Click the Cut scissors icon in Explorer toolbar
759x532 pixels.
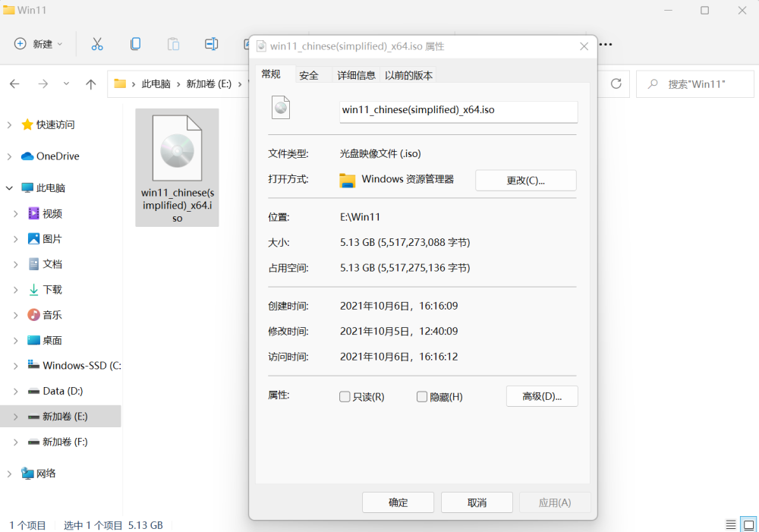click(x=97, y=44)
